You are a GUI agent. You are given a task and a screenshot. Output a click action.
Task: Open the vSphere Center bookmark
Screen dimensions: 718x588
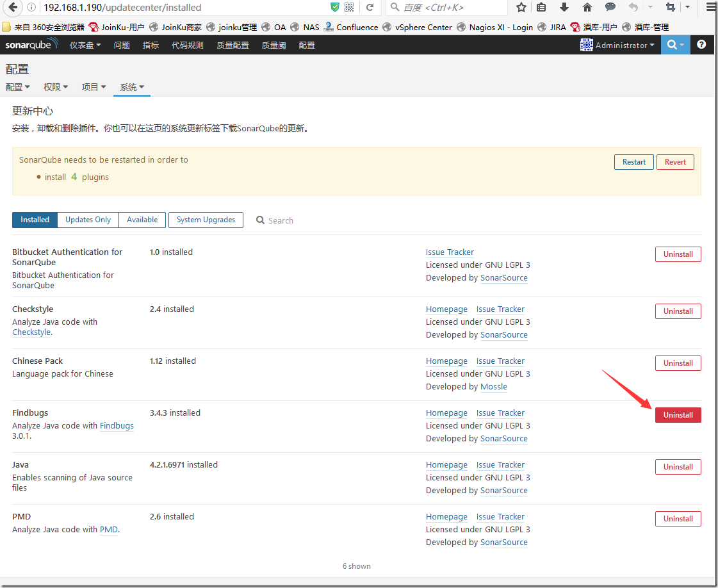(x=417, y=27)
